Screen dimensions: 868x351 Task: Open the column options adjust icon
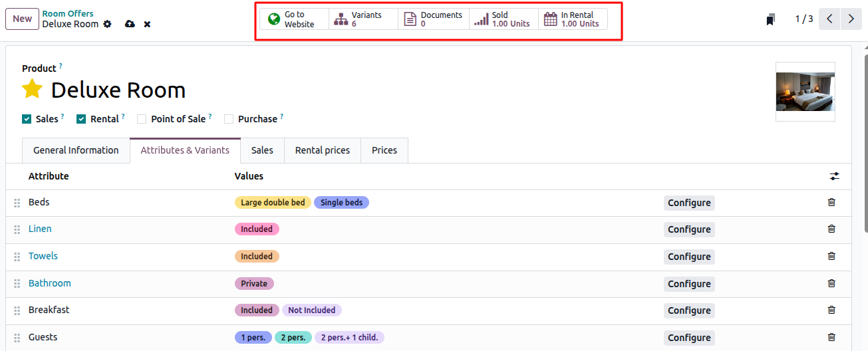834,176
